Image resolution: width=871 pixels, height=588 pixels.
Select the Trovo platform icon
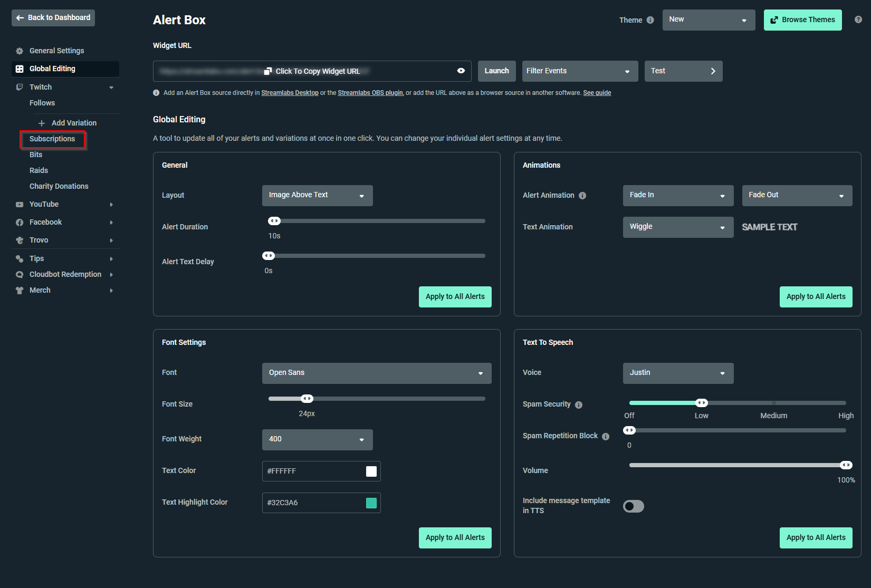pos(20,240)
